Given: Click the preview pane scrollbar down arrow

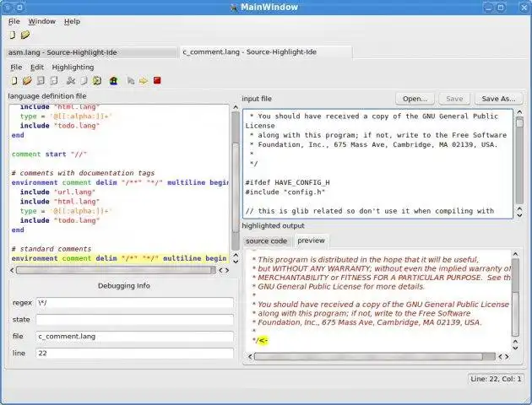Looking at the screenshot, I should click(x=515, y=348).
